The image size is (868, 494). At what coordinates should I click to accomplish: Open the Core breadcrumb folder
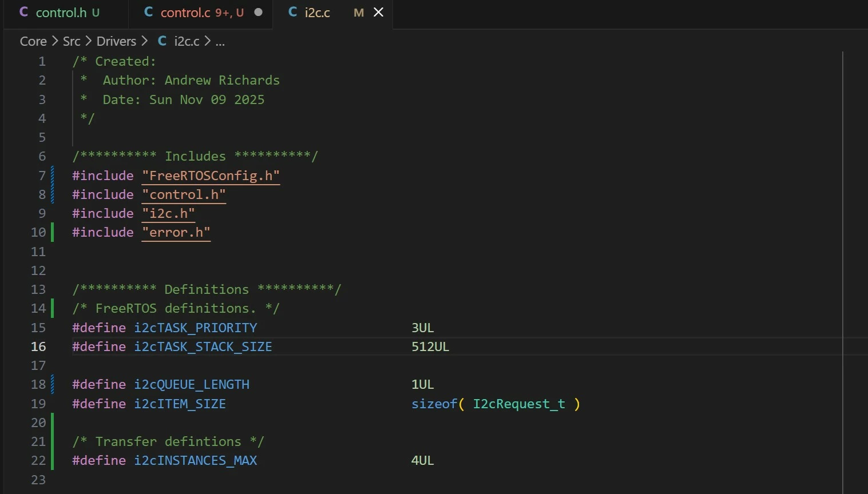[33, 41]
